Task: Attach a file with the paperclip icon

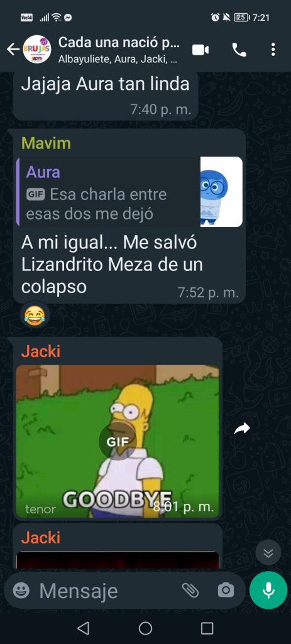Action: click(190, 591)
